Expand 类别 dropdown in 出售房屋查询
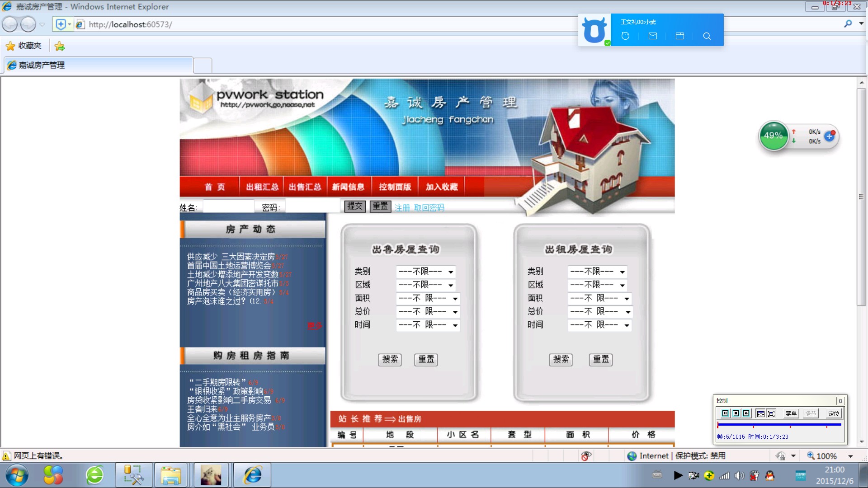The height and width of the screenshot is (488, 868). tap(426, 272)
